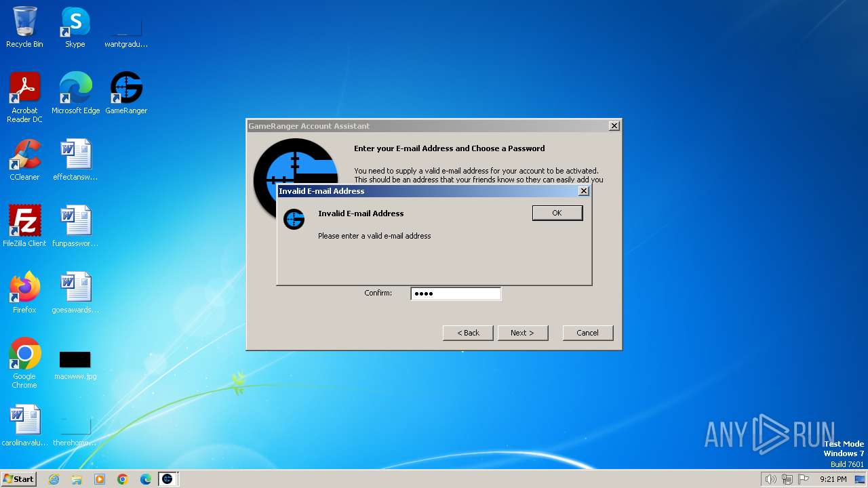Select FileZilla Client desktop icon

(24, 226)
